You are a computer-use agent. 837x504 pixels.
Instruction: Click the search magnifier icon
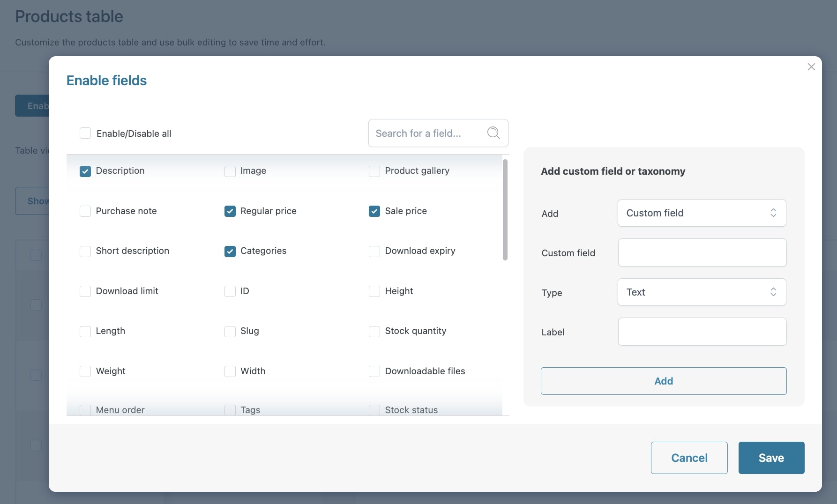coord(493,133)
